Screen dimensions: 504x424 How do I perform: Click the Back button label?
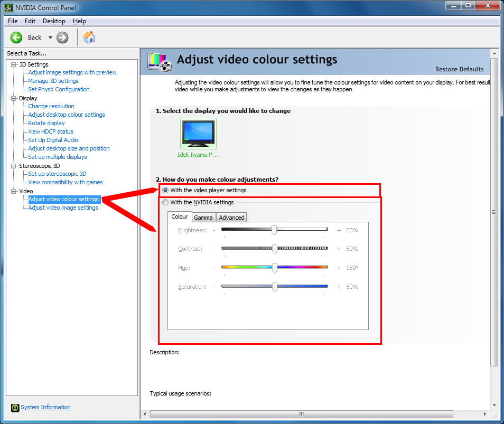tap(35, 37)
